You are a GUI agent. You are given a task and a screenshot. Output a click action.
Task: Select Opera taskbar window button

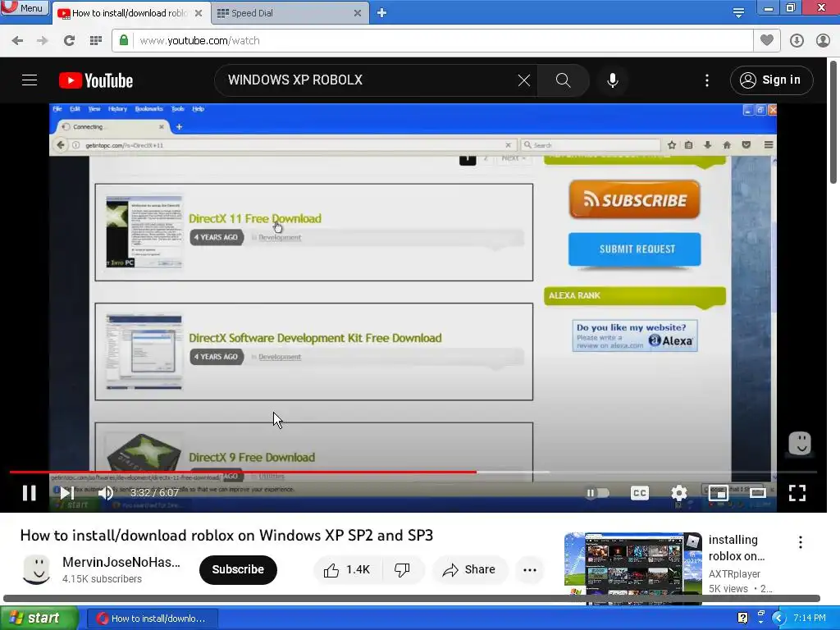click(x=152, y=619)
